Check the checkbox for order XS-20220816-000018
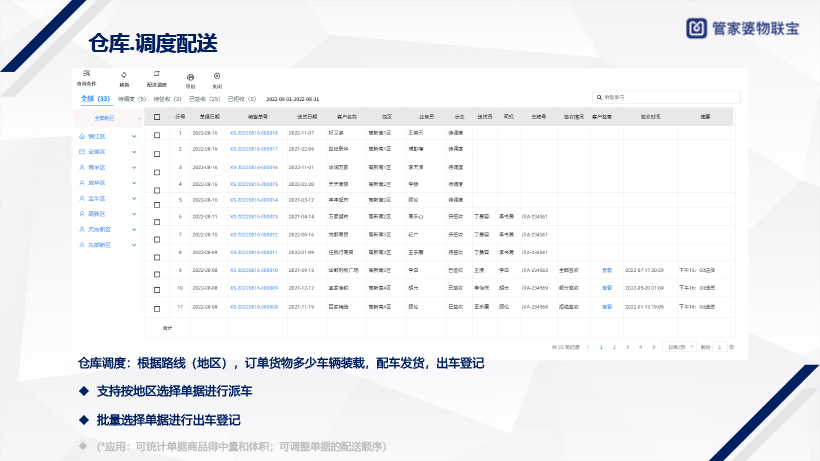Image resolution: width=820 pixels, height=461 pixels. tap(156, 133)
